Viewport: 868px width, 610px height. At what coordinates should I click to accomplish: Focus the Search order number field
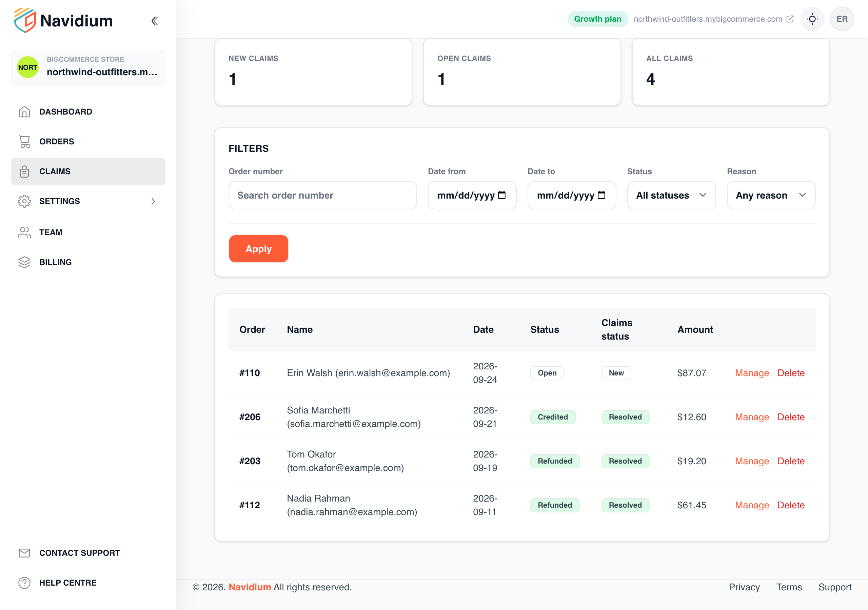click(x=322, y=196)
